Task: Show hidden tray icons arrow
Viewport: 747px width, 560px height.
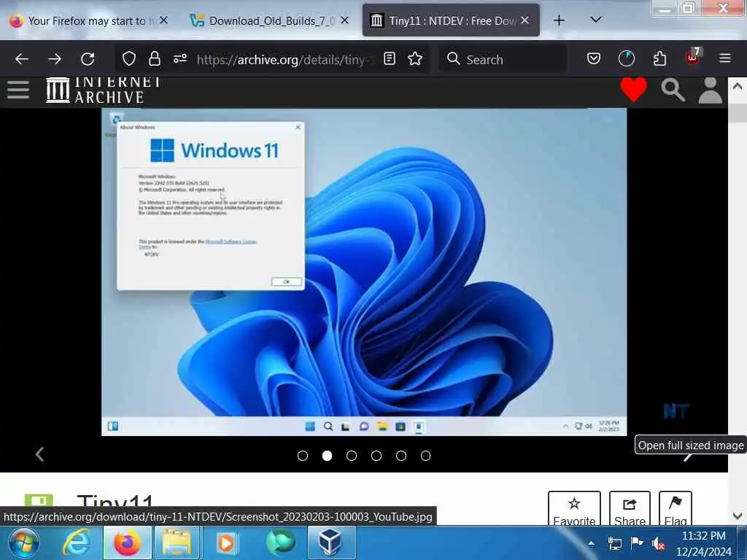Action: [591, 542]
